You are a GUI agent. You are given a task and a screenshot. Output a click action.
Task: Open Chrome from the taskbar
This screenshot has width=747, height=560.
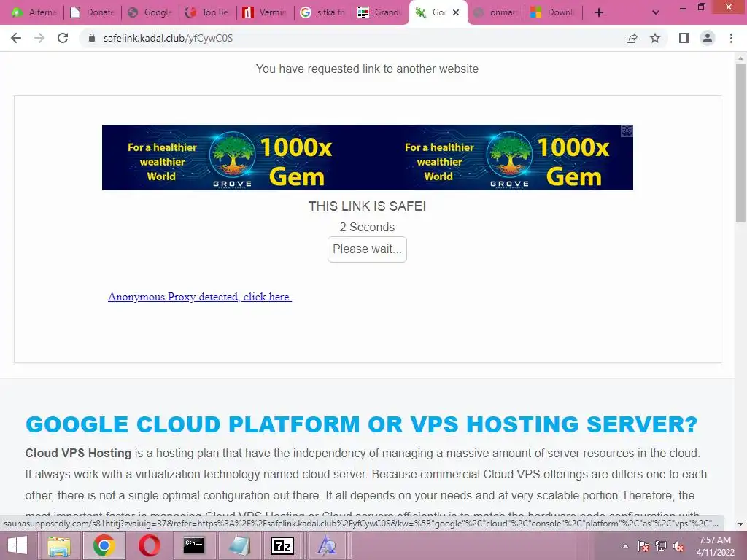point(104,545)
